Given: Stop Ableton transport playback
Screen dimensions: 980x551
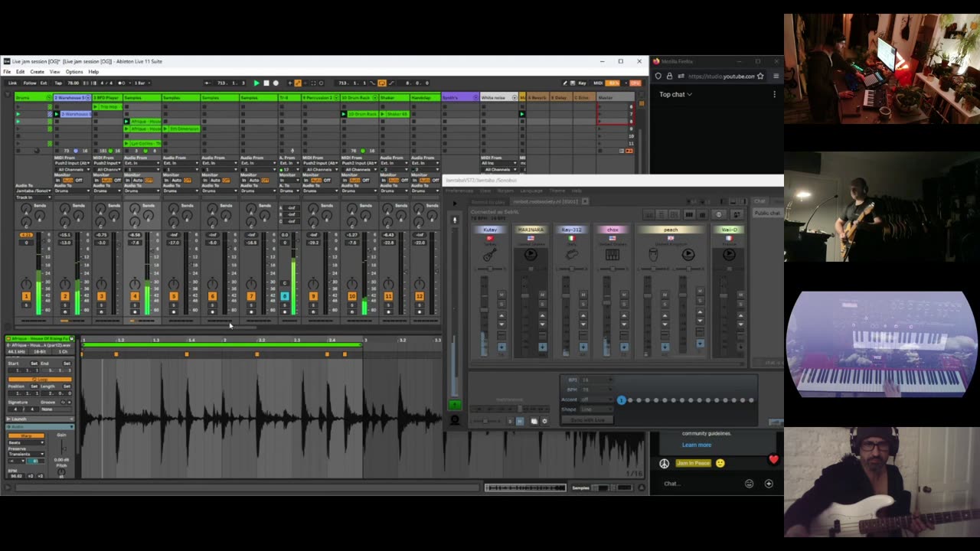Looking at the screenshot, I should (x=266, y=83).
